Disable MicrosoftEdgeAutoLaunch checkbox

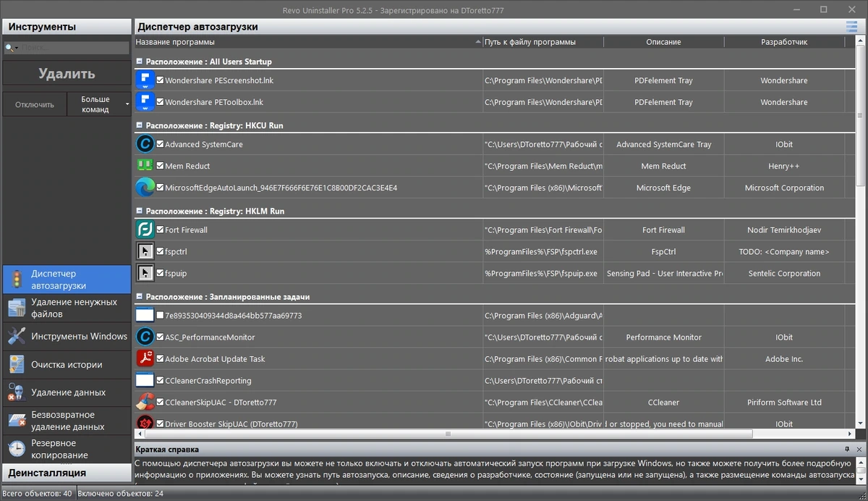(161, 188)
